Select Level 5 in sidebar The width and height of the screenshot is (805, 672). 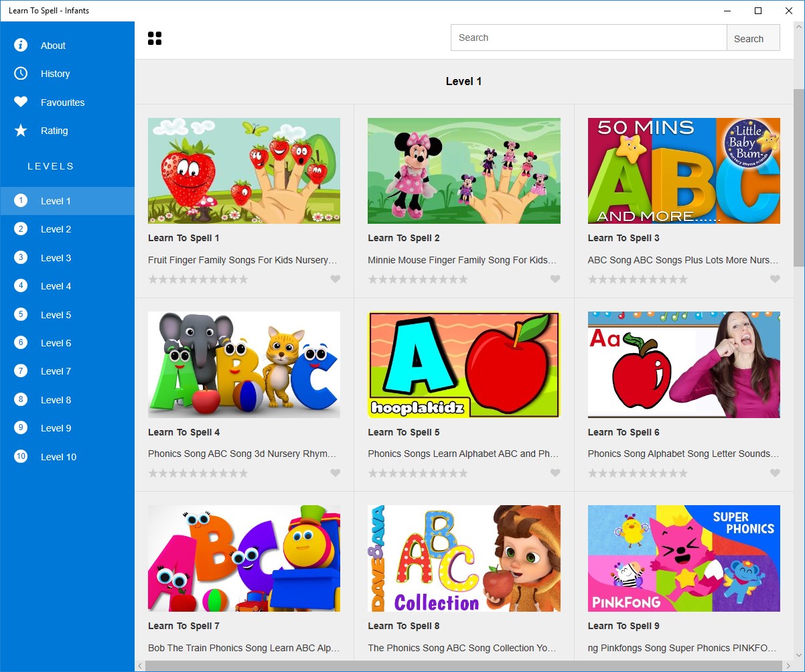point(67,315)
